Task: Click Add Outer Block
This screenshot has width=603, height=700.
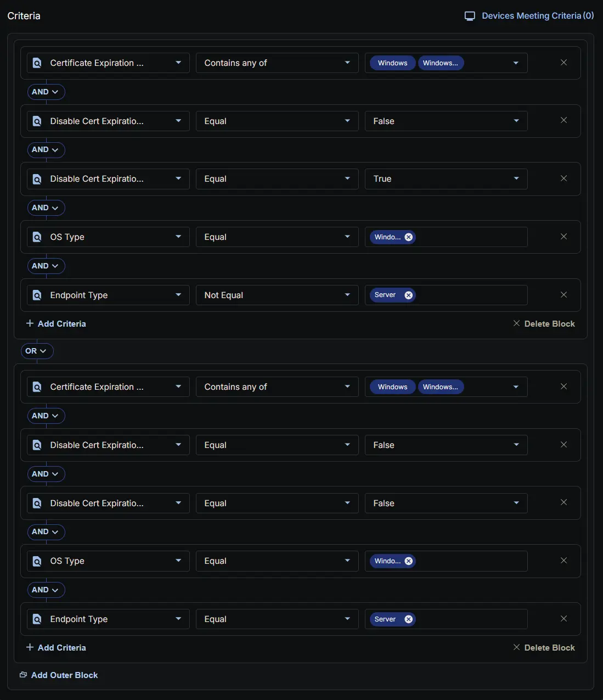Action: point(64,675)
